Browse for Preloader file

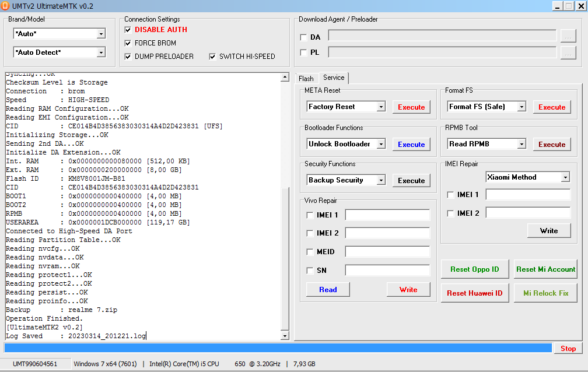pos(568,52)
